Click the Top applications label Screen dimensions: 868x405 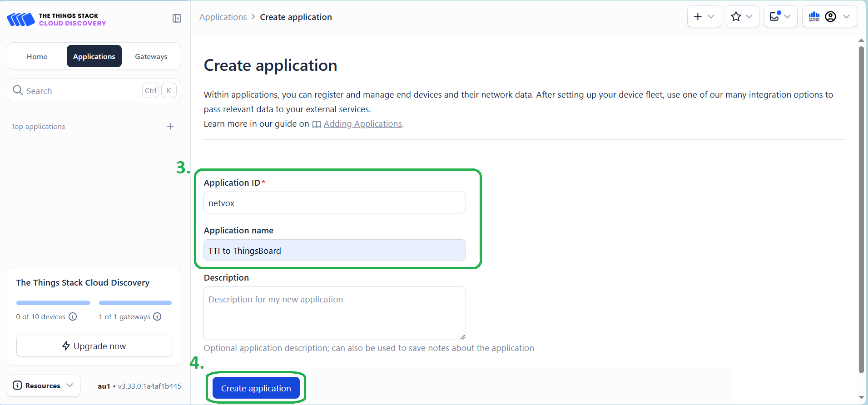pos(38,126)
